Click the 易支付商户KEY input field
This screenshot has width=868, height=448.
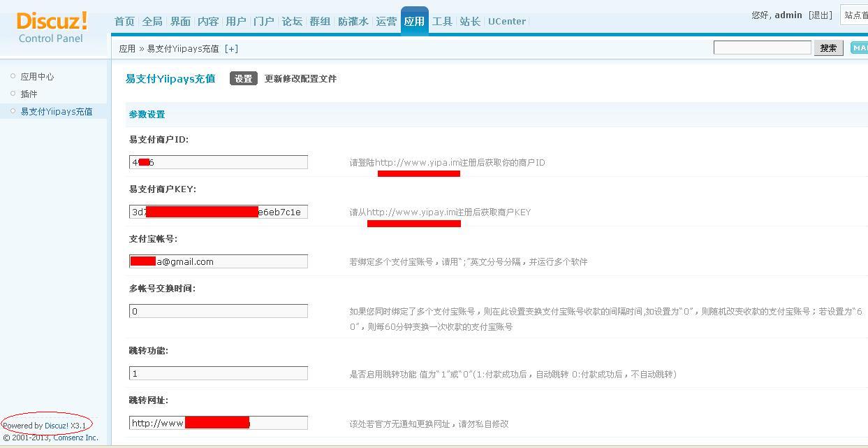pos(219,212)
